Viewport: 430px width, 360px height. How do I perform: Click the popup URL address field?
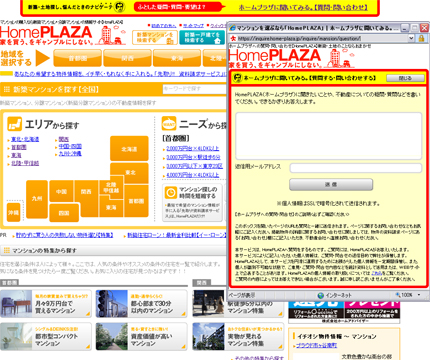[323, 38]
